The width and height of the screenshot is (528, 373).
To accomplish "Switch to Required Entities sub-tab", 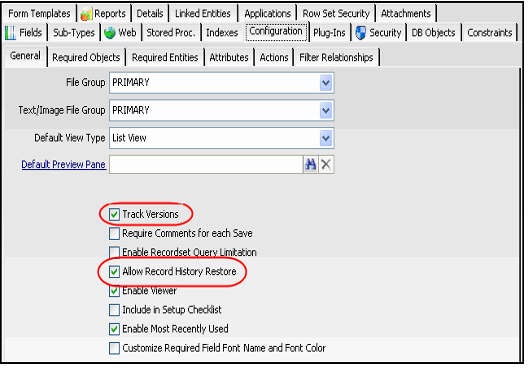I will 165,58.
